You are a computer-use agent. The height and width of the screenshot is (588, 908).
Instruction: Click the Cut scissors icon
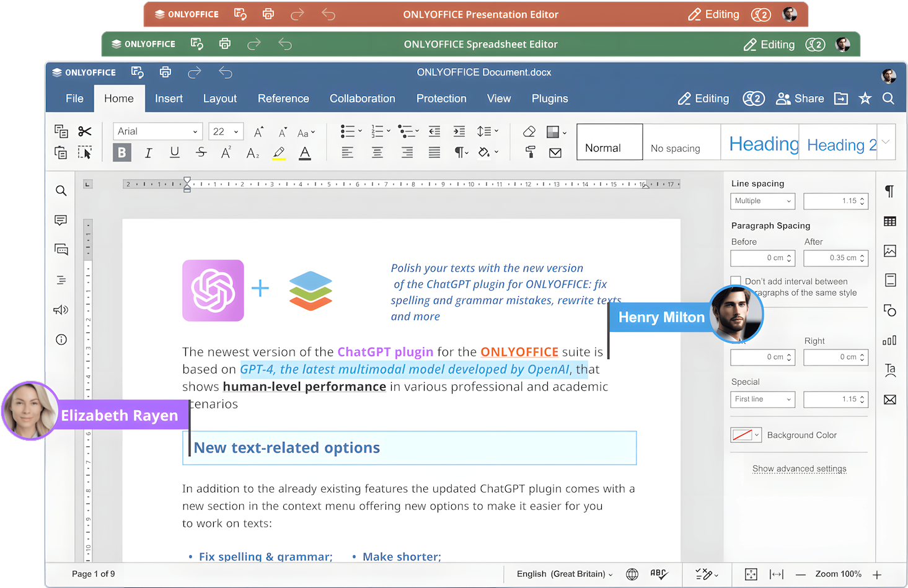click(85, 131)
